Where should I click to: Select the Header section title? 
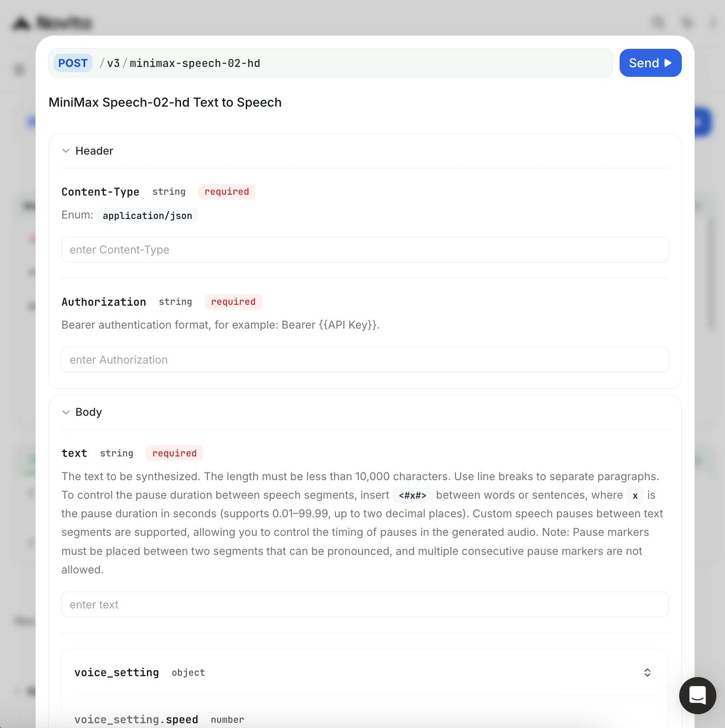click(x=94, y=151)
